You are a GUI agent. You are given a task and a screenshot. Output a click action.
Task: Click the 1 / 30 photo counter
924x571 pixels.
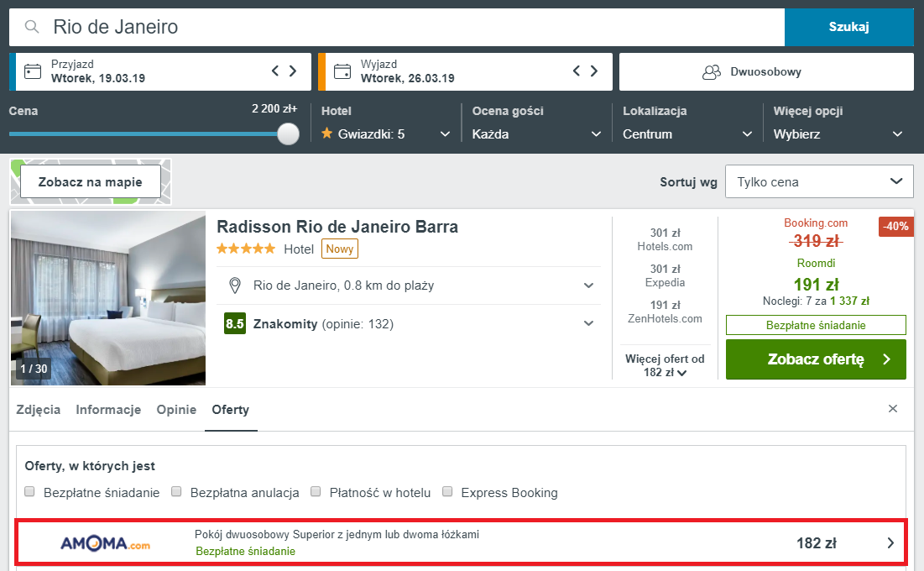click(x=34, y=369)
